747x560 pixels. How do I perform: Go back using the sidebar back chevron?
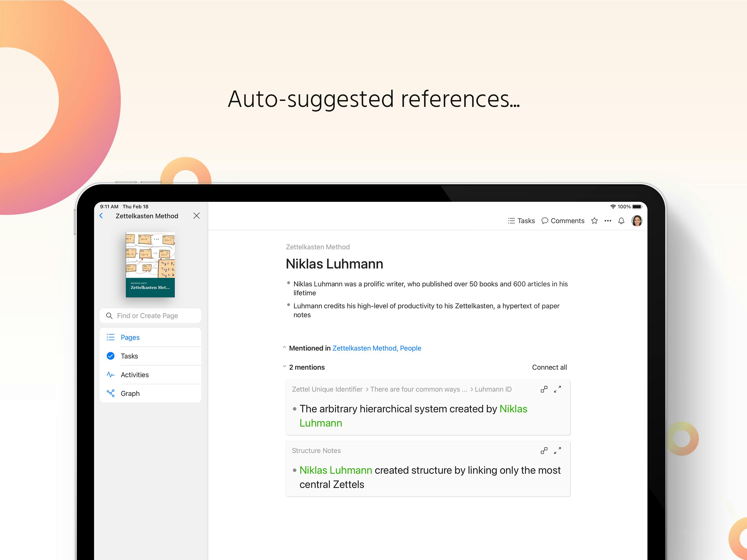[x=101, y=216]
